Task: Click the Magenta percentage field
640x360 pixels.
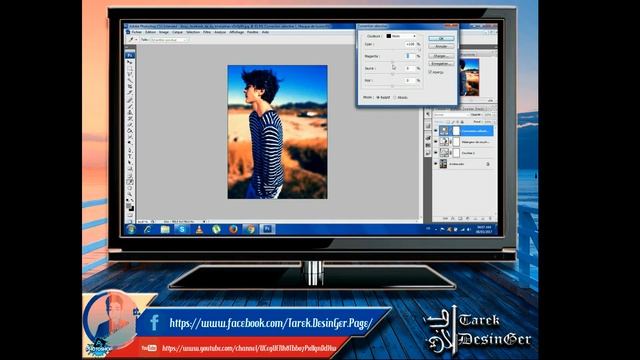Action: click(410, 56)
